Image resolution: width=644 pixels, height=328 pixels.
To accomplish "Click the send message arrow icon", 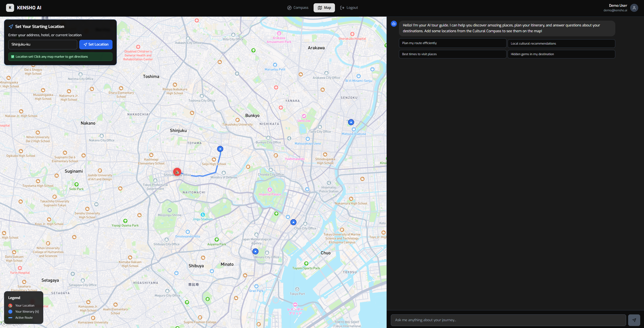I will tap(634, 320).
